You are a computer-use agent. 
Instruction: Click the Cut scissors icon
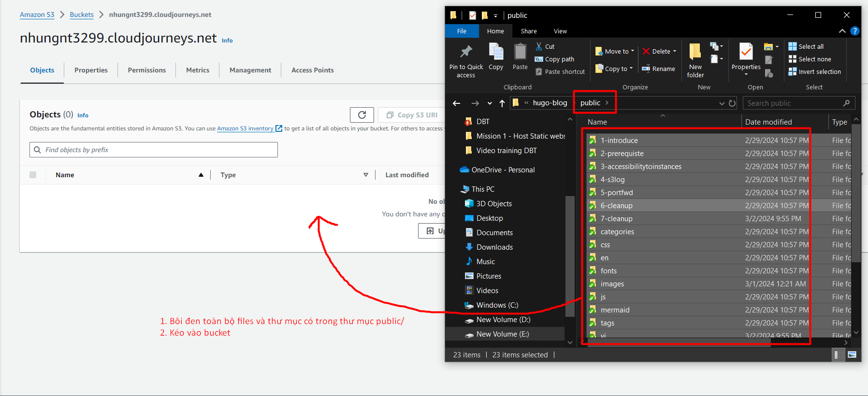coord(539,46)
